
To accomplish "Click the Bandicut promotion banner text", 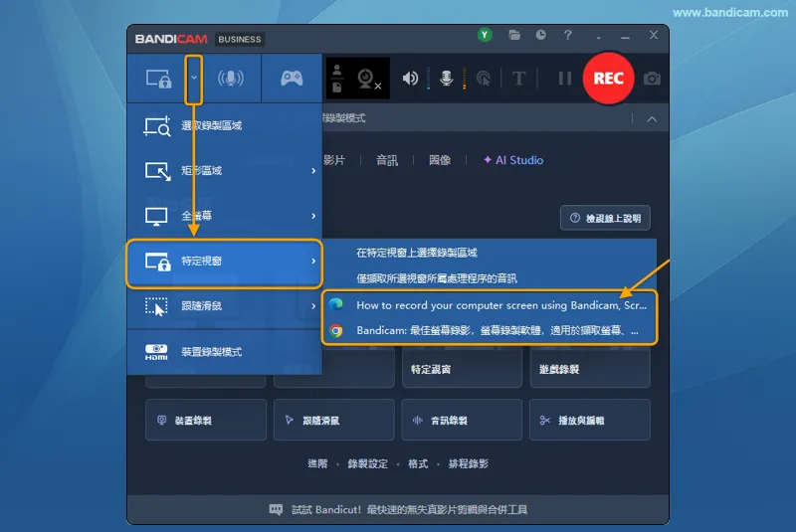I will coord(409,510).
